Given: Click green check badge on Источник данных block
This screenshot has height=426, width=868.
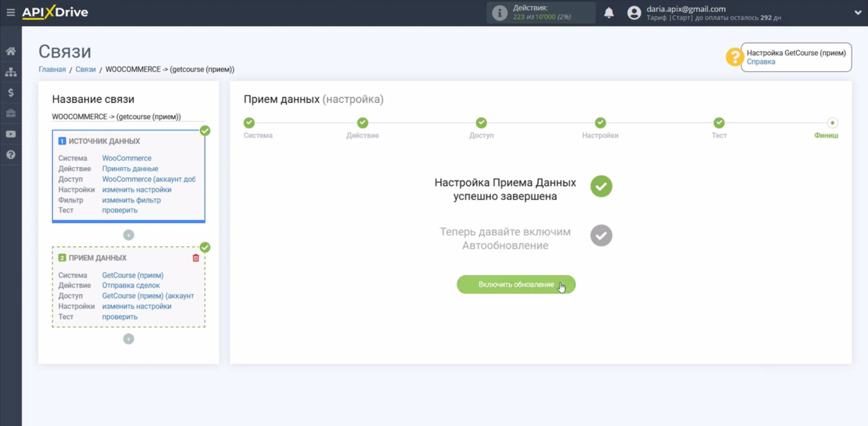Looking at the screenshot, I should click(x=205, y=130).
